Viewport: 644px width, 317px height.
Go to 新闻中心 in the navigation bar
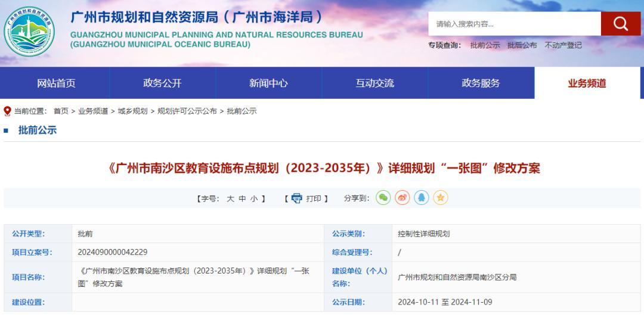[268, 83]
